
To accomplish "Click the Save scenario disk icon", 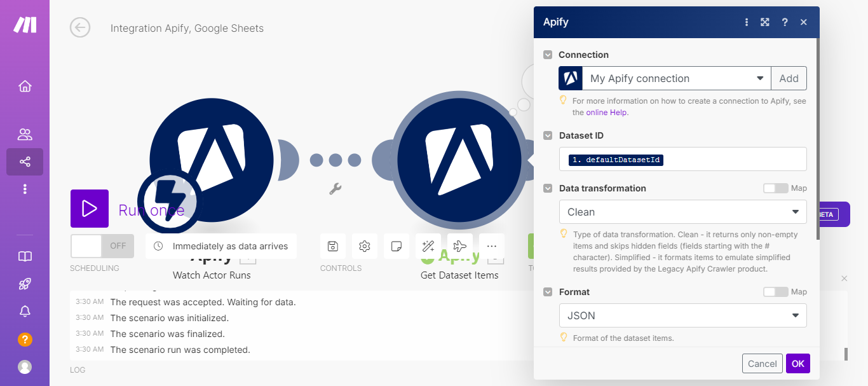I will [x=332, y=246].
